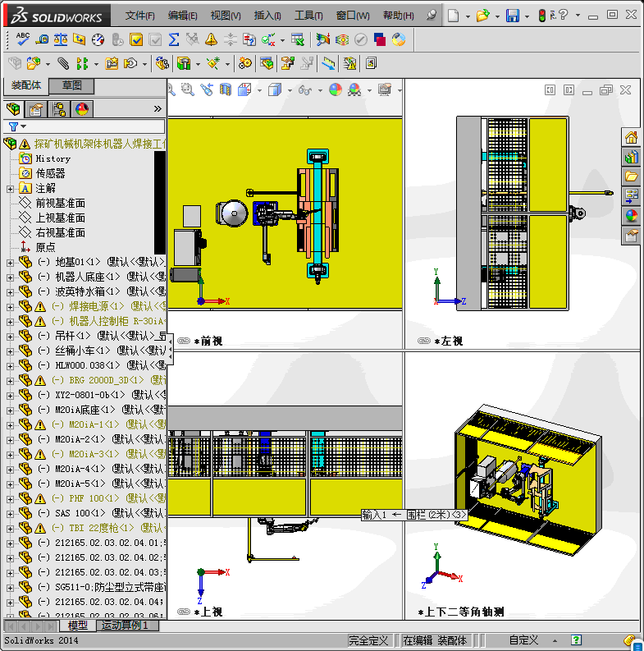Viewport: 644px width, 651px height.
Task: Expand the SAS 100<1> component
Action: [11, 514]
